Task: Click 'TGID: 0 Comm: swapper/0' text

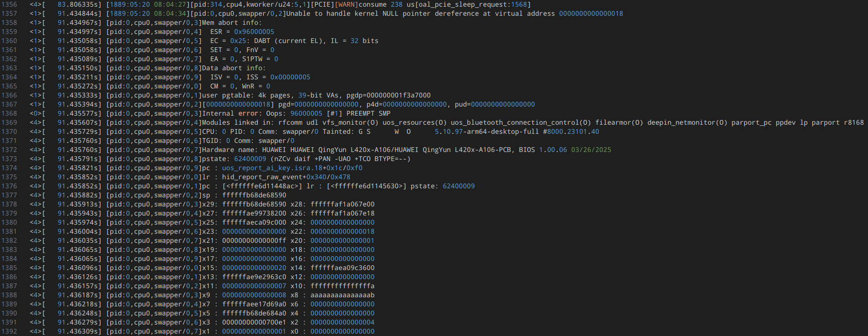Action: tap(248, 141)
